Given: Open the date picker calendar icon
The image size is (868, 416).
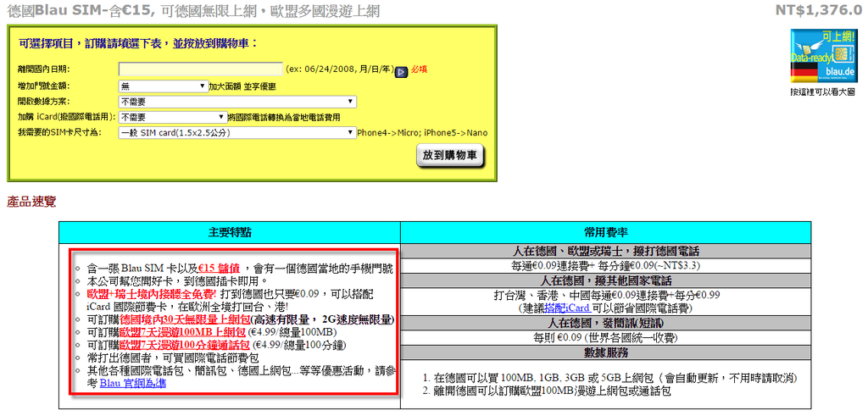Looking at the screenshot, I should click(401, 71).
